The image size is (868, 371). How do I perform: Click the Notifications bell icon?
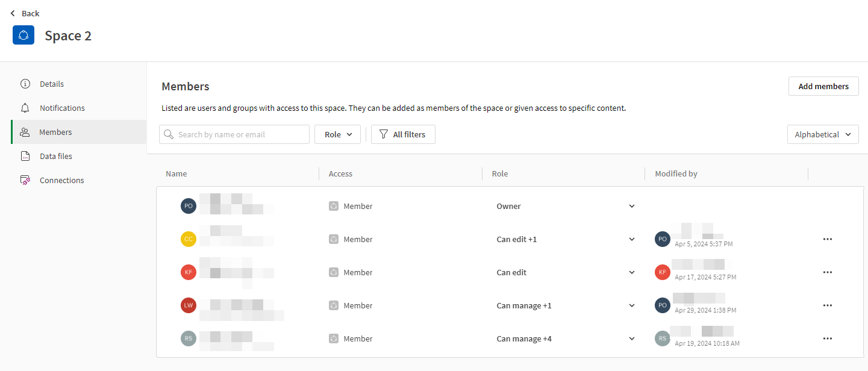[x=25, y=108]
